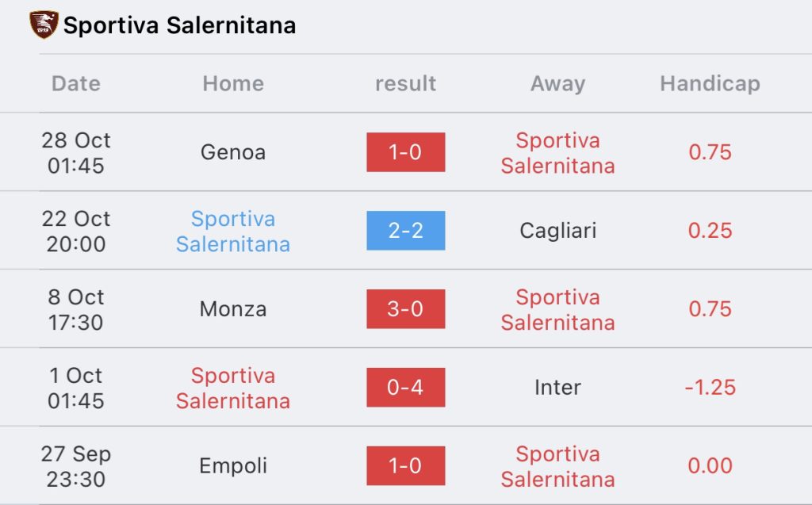812x505 pixels.
Task: Open the Genoa home team link
Action: tap(233, 152)
